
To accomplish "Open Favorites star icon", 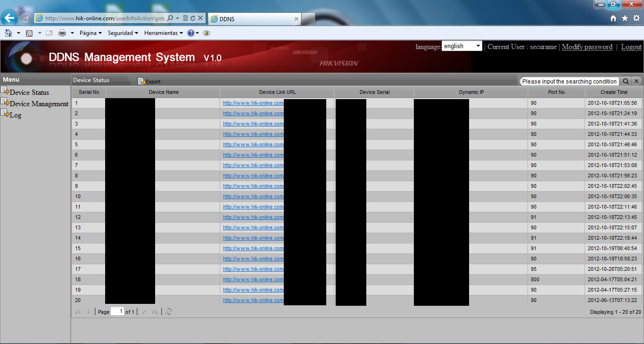I will coord(625,18).
